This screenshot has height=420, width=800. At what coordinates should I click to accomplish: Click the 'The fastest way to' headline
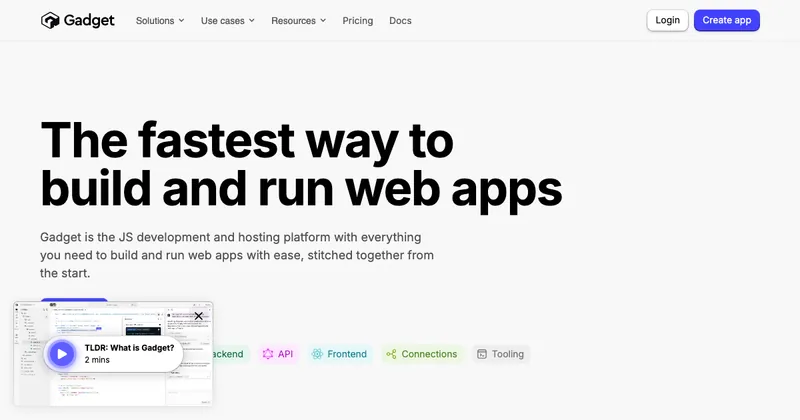(247, 141)
